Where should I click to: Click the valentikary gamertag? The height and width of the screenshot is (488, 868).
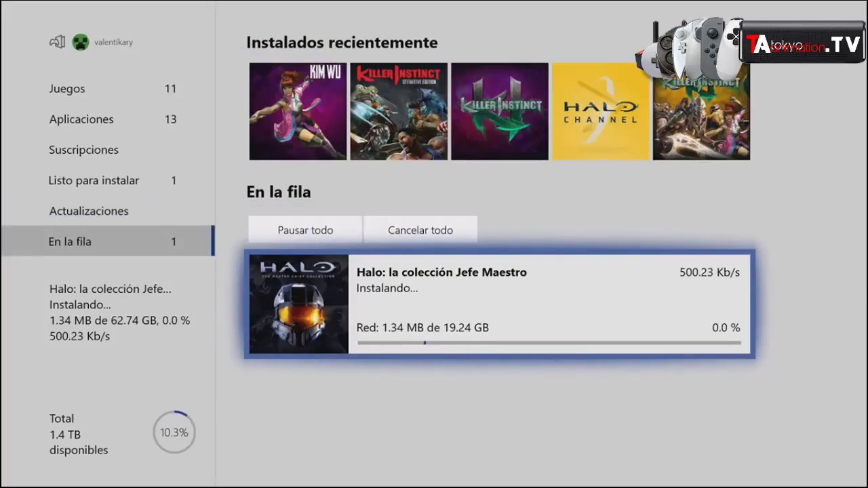113,42
